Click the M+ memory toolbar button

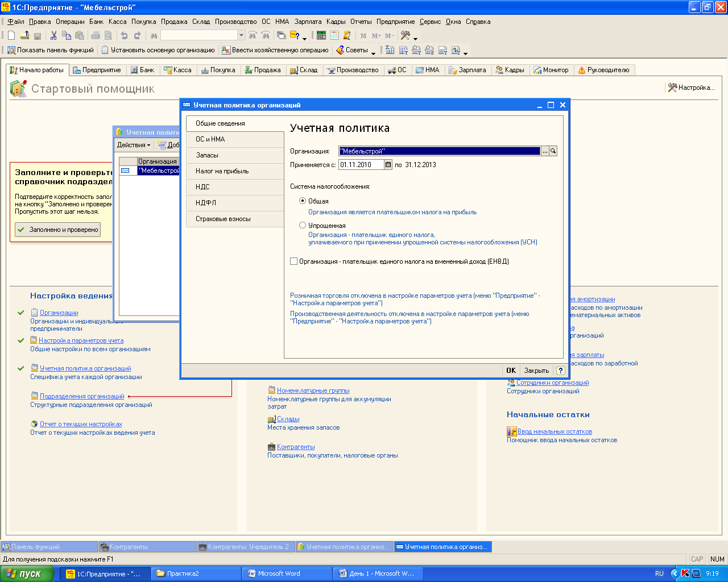pos(376,36)
